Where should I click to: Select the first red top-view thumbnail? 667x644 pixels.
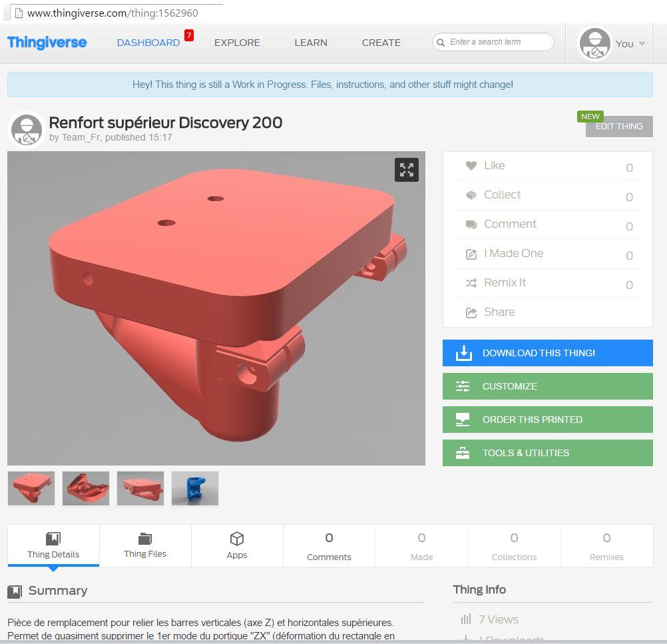coord(31,488)
